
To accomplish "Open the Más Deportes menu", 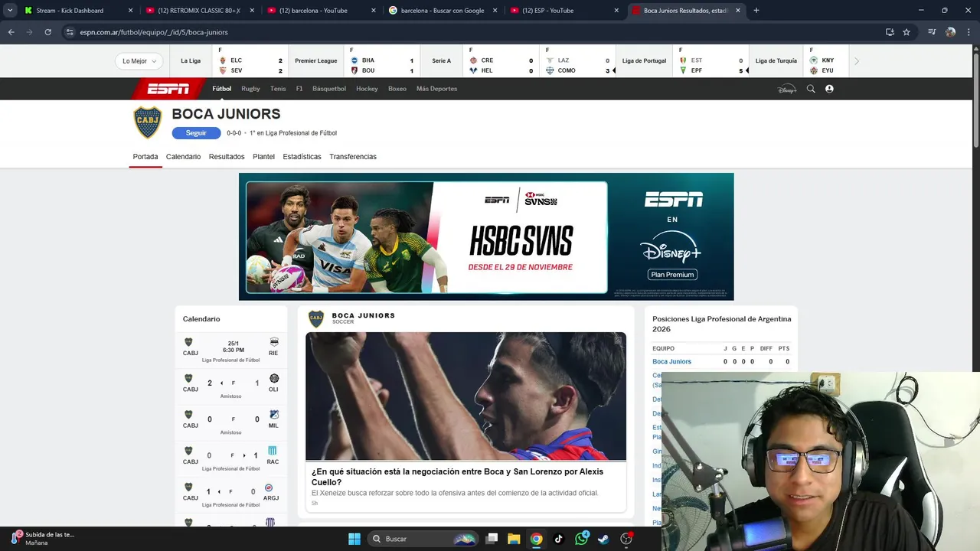I will click(x=436, y=89).
